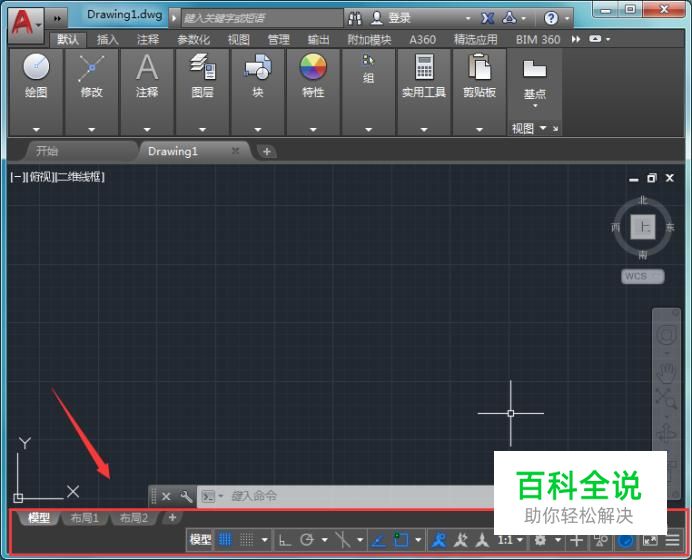Open the BIM 360 ribbon tab

click(538, 40)
